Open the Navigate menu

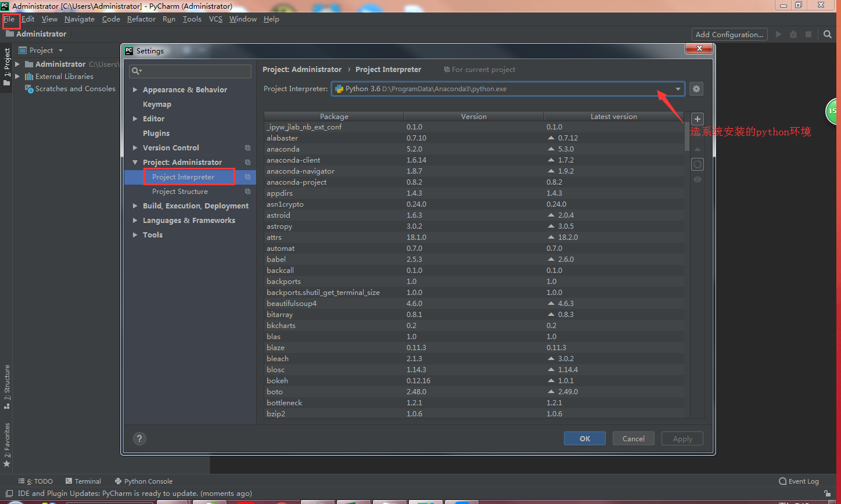tap(80, 19)
